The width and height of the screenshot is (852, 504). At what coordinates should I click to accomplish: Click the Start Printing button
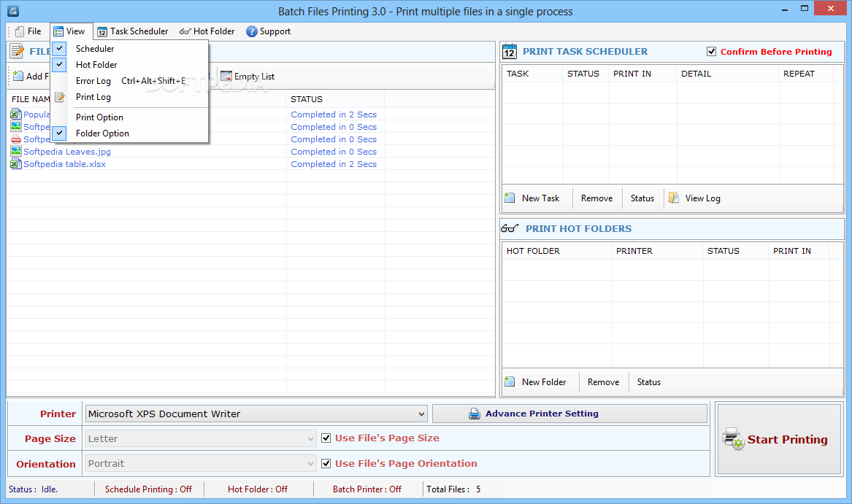779,439
